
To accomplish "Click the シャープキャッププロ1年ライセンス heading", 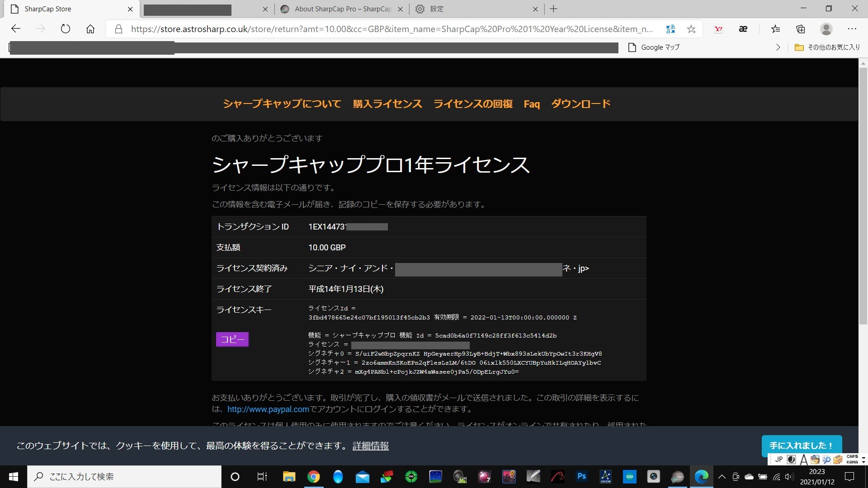I will point(371,164).
